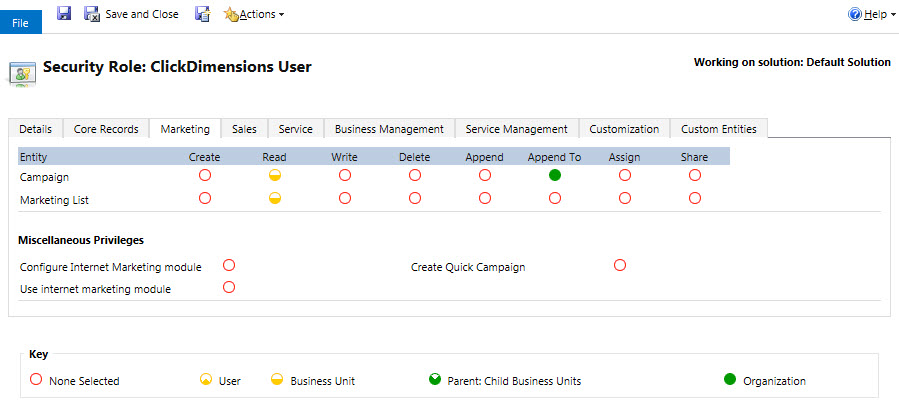This screenshot has height=410, width=899.
Task: Click the Help question mark icon
Action: 855,14
